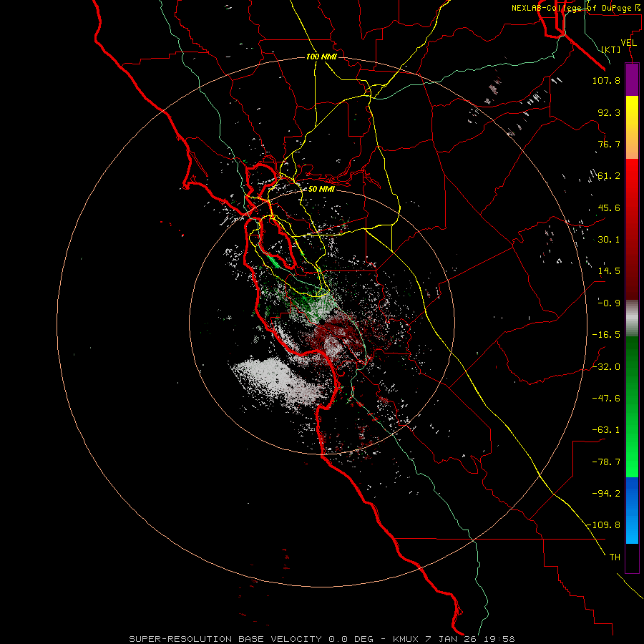Click the NEXLAB-College of DuPage credit text

577,8
